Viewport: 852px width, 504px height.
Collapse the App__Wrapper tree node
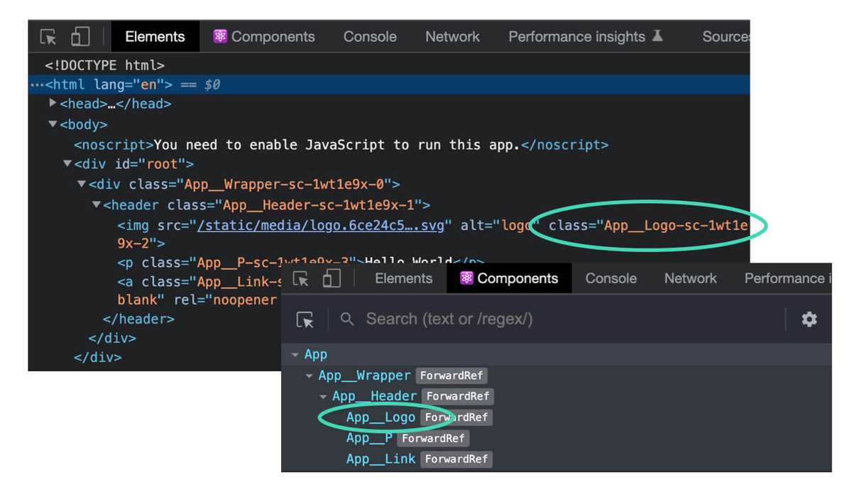(x=309, y=376)
